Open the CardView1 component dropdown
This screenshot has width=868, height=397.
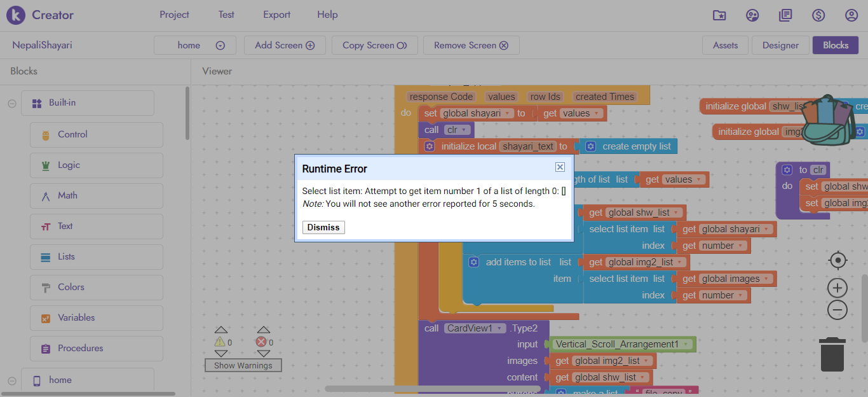pos(474,328)
